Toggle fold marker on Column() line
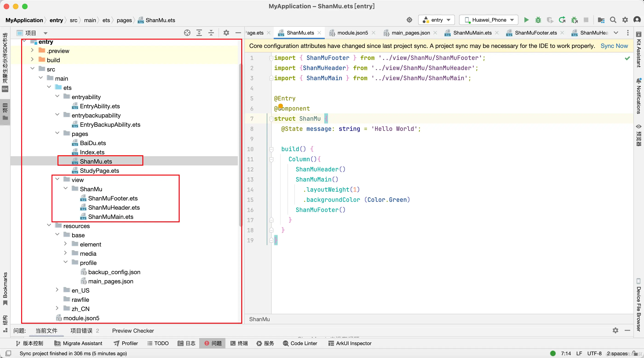 point(271,159)
